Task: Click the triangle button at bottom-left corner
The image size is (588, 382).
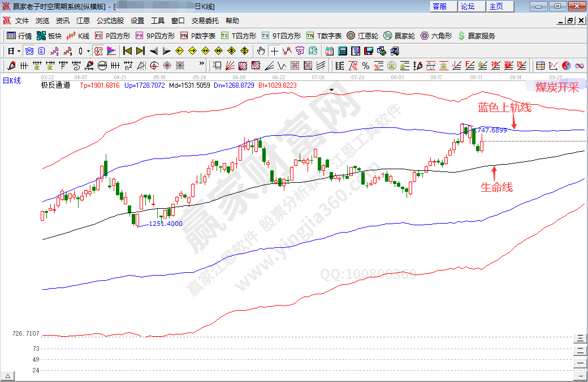Action: tap(8, 376)
